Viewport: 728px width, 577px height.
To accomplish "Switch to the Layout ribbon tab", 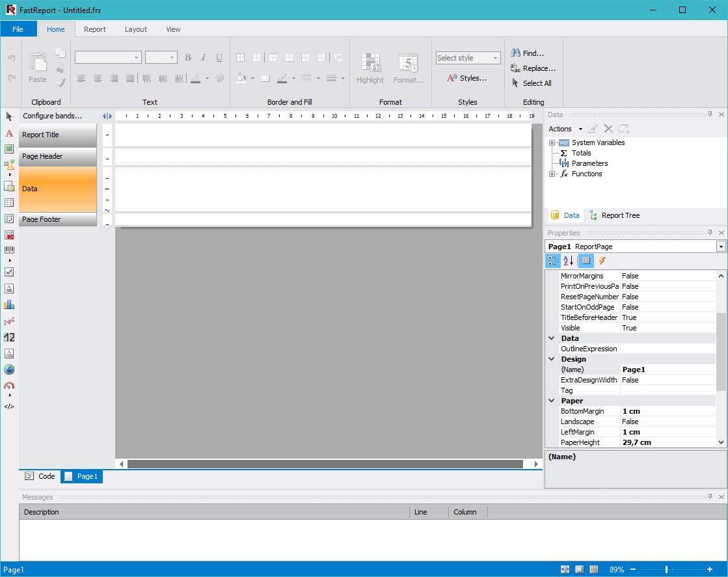I will coord(135,29).
